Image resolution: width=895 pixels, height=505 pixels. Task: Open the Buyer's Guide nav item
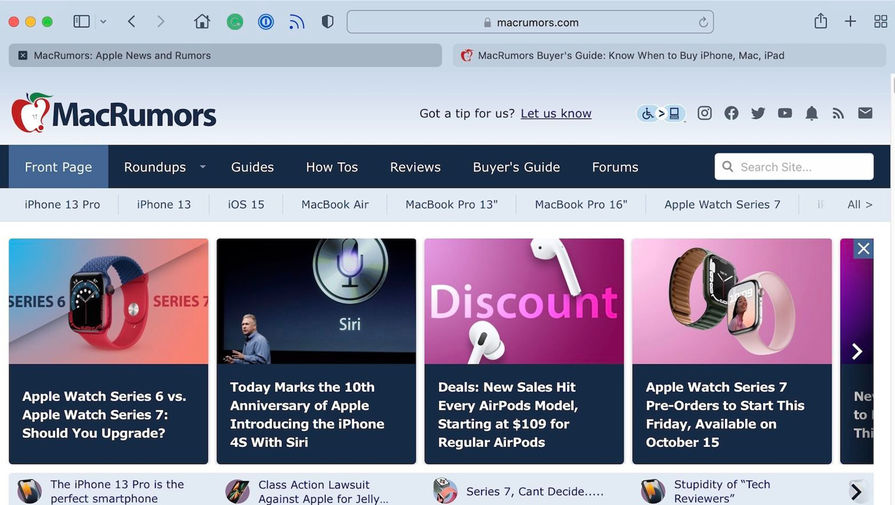point(516,167)
